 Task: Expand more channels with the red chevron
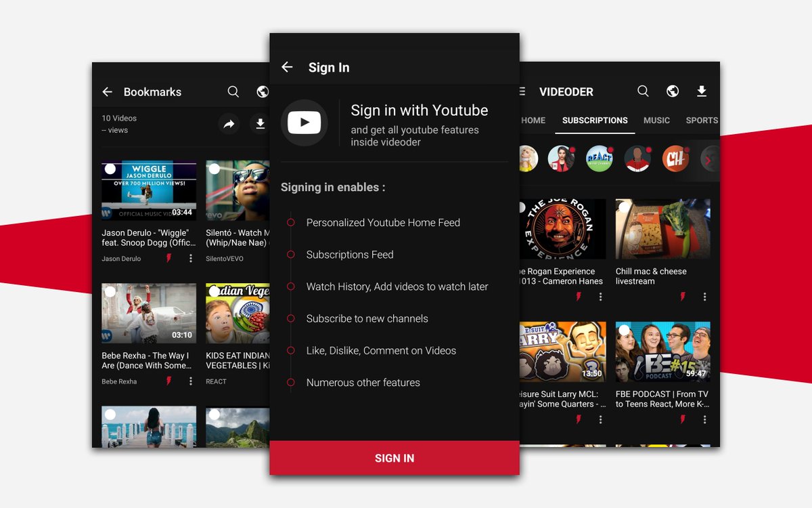click(708, 161)
